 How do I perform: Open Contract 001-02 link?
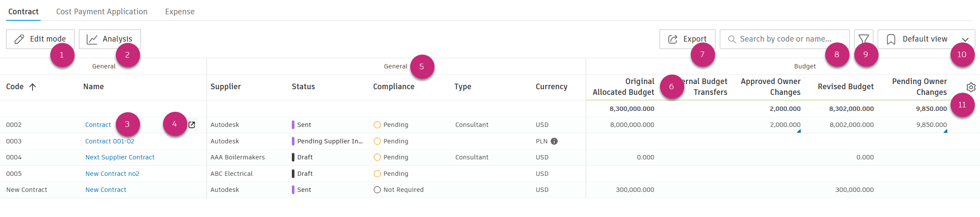(110, 141)
